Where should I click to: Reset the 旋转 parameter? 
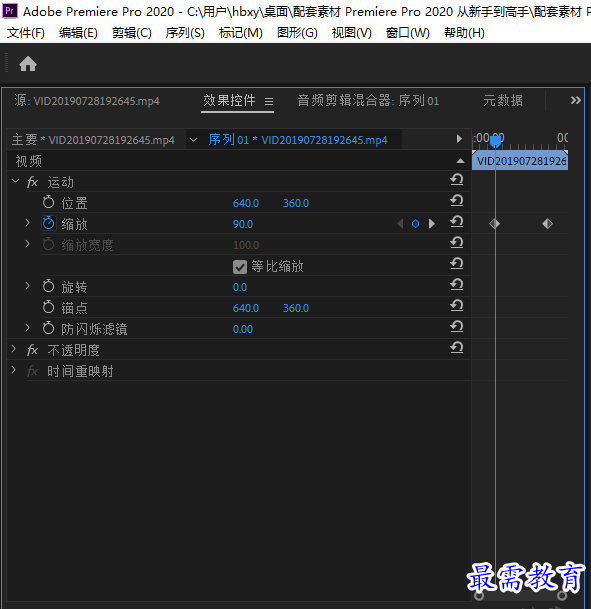coord(457,285)
